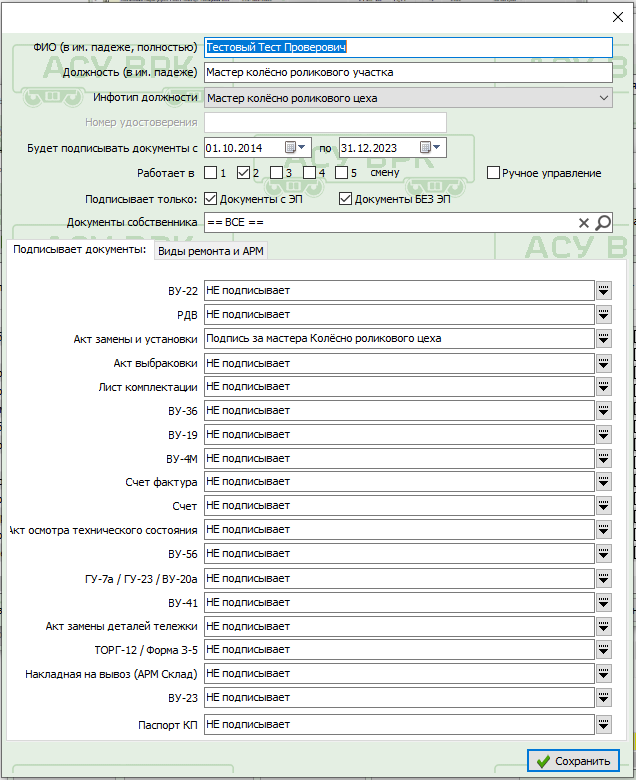636x780 pixels.
Task: Close the dialog window
Action: [x=618, y=17]
